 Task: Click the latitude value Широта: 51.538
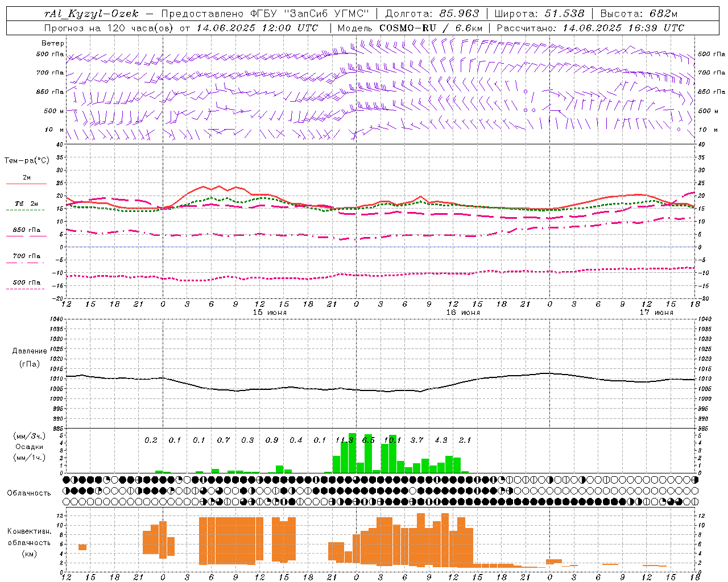pyautogui.click(x=539, y=14)
